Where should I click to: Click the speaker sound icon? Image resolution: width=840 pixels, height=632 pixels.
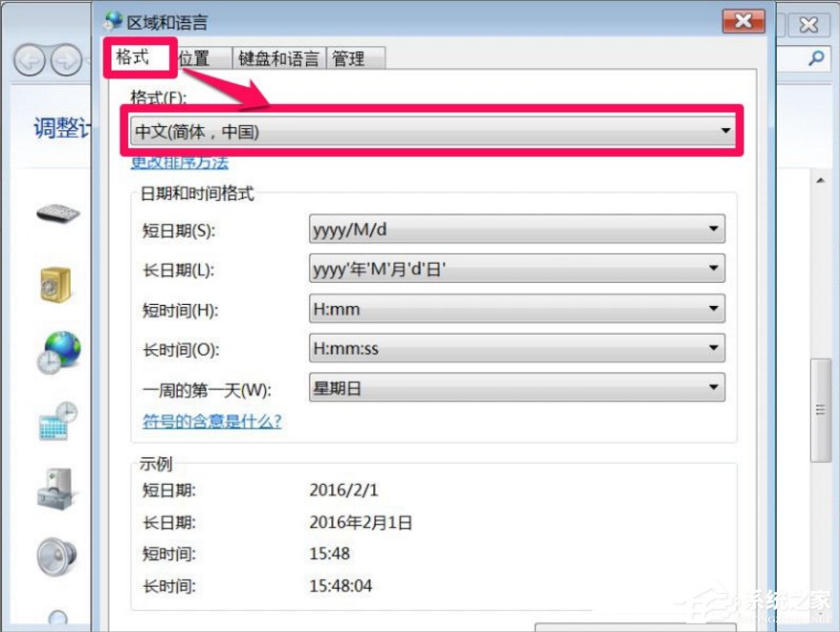point(55,553)
